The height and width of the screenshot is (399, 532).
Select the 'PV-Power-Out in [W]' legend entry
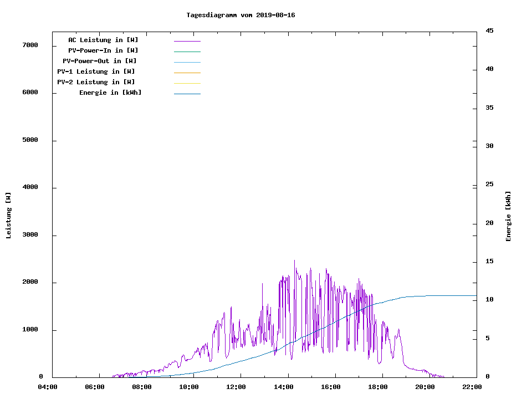(99, 61)
